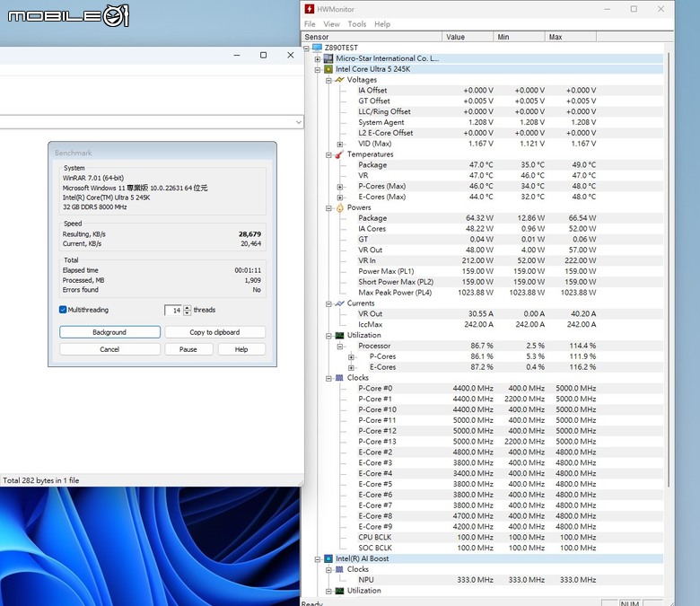
Task: Click the Min column header
Action: (x=520, y=37)
